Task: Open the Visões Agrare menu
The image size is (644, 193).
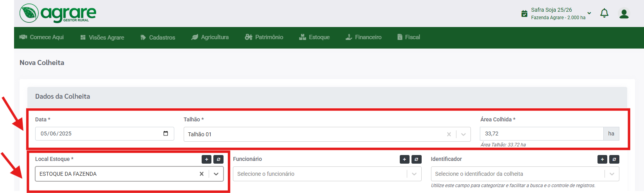Action: click(x=102, y=38)
